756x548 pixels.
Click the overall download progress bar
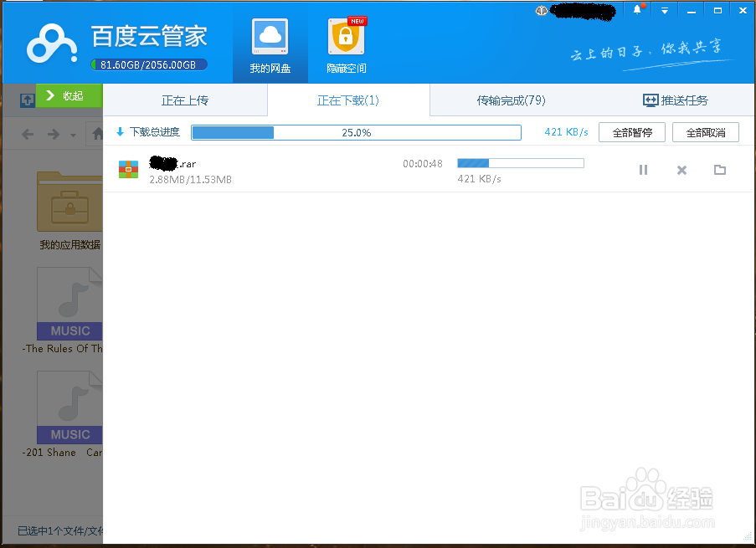click(x=357, y=132)
